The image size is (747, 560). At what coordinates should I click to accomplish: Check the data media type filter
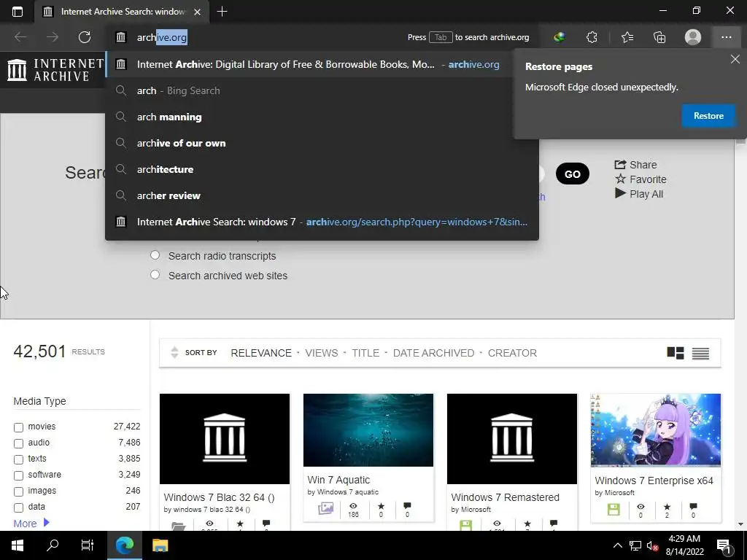pyautogui.click(x=18, y=507)
